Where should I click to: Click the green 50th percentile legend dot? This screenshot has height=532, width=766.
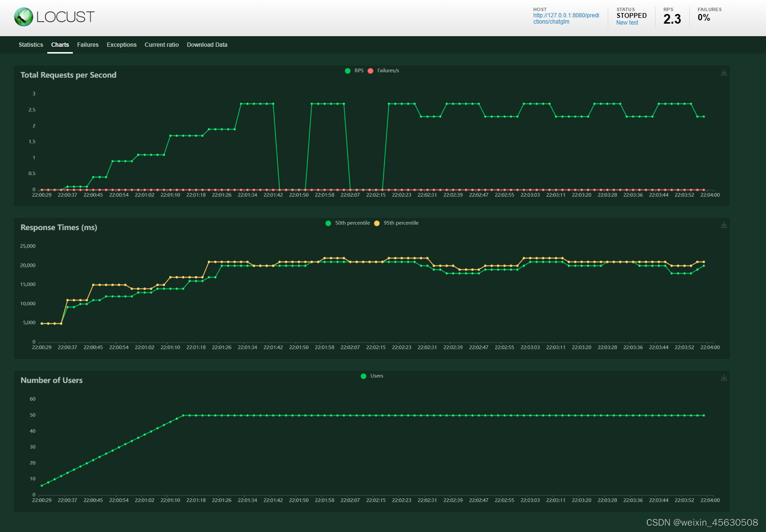[x=328, y=223]
